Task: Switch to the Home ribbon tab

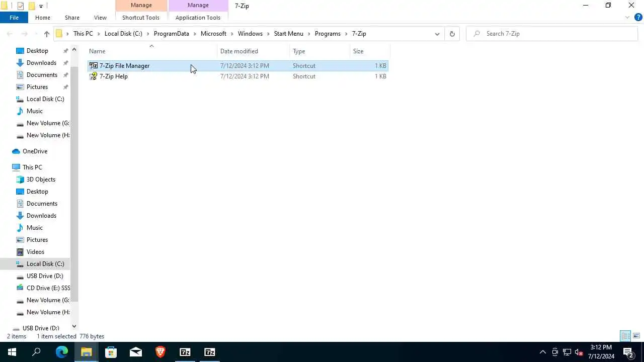Action: pyautogui.click(x=43, y=18)
